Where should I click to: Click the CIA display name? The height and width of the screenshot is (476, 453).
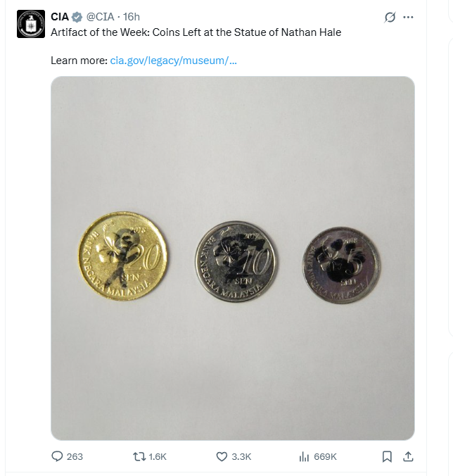tap(60, 17)
